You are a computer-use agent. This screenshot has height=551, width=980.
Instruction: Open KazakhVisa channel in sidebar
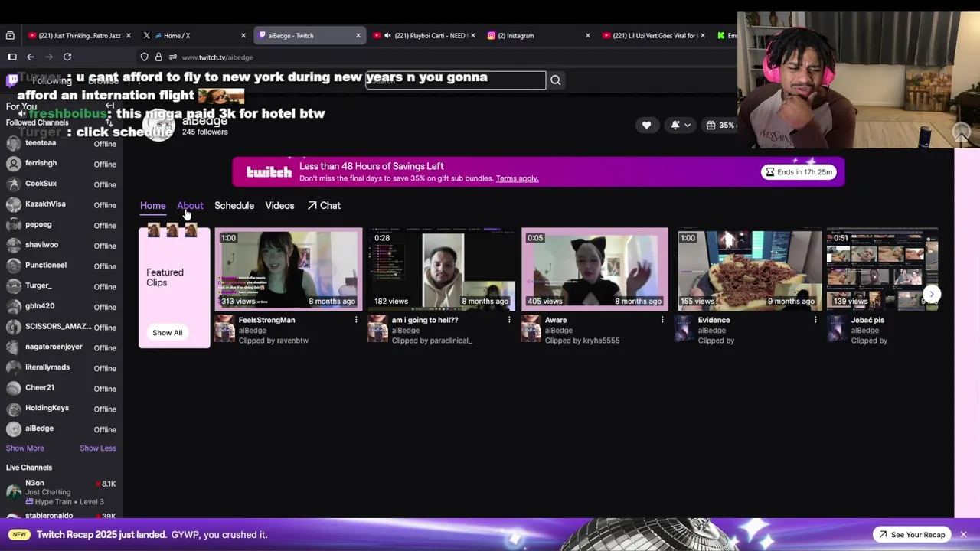tap(61, 204)
